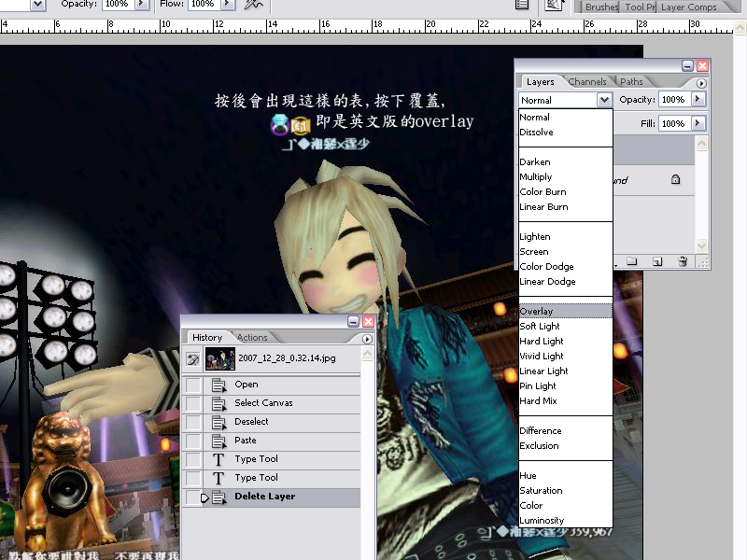Image resolution: width=747 pixels, height=560 pixels.
Task: Set history brush source at second Type Tool
Action: point(193,478)
